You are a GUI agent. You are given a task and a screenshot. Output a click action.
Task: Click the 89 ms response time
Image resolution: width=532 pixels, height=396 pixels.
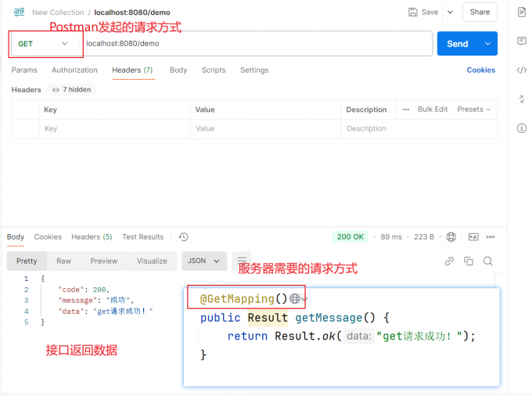tap(391, 237)
